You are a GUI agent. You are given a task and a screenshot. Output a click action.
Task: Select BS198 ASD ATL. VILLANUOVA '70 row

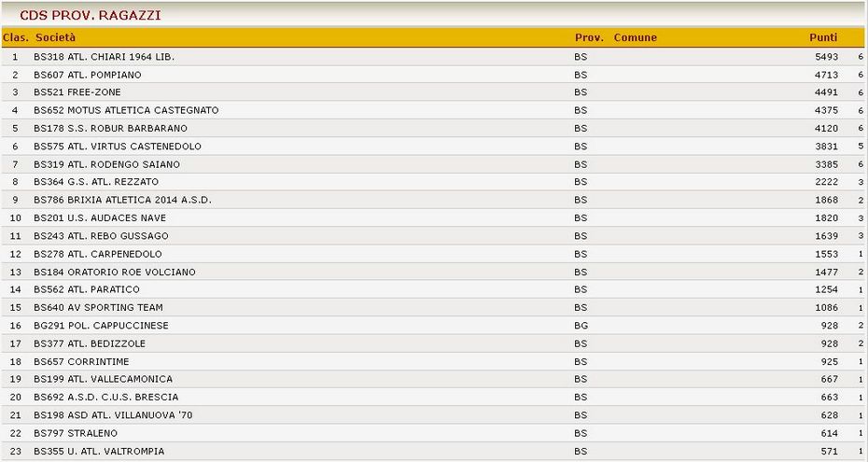pyautogui.click(x=434, y=415)
